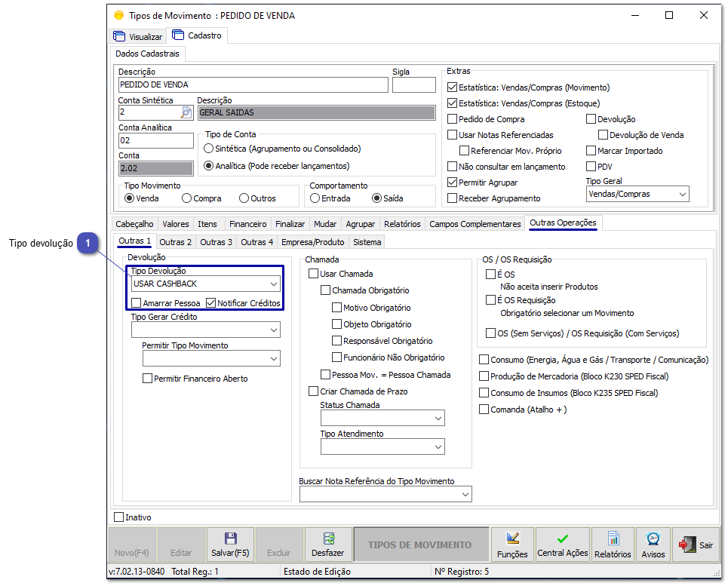728x586 pixels.
Task: Click the Descrição text field
Action: click(x=253, y=85)
